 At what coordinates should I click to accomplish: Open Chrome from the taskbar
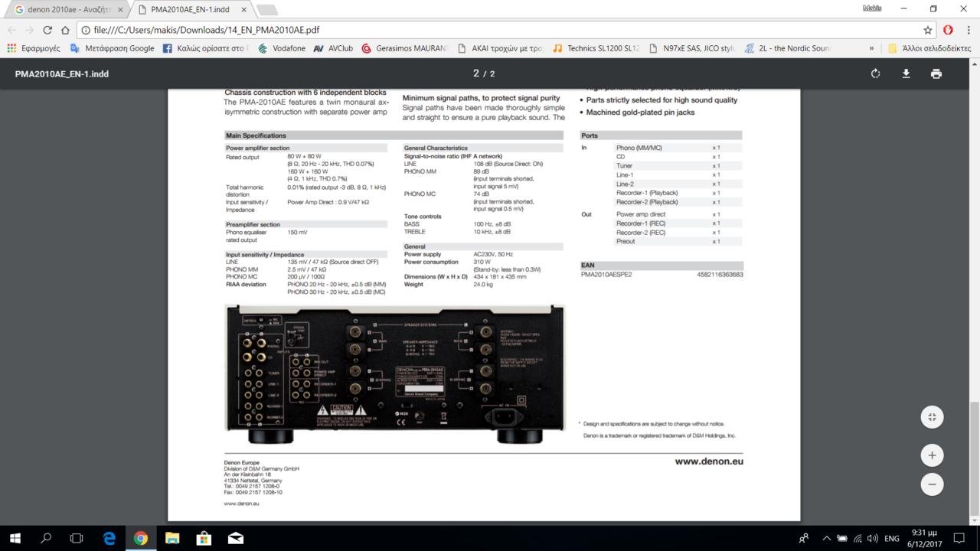[141, 538]
